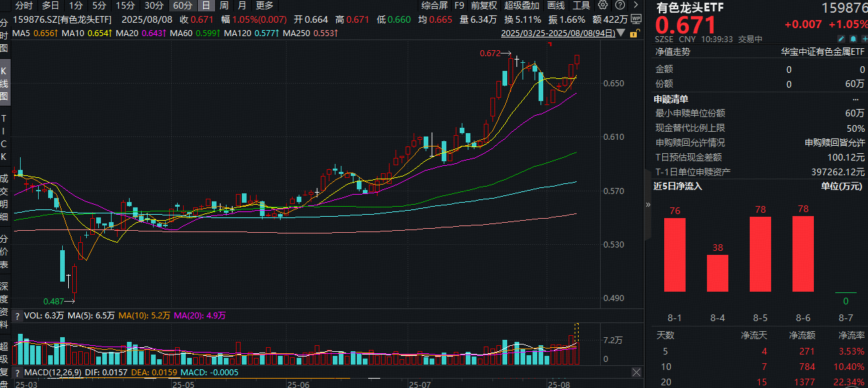868x388 pixels.
Task: Close the MACD panel via its × icon
Action: point(636,372)
